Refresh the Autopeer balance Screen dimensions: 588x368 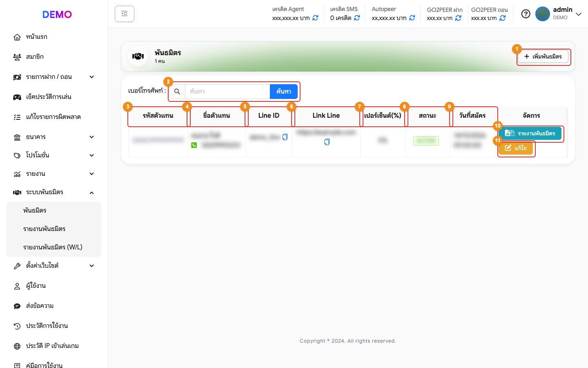tap(412, 18)
